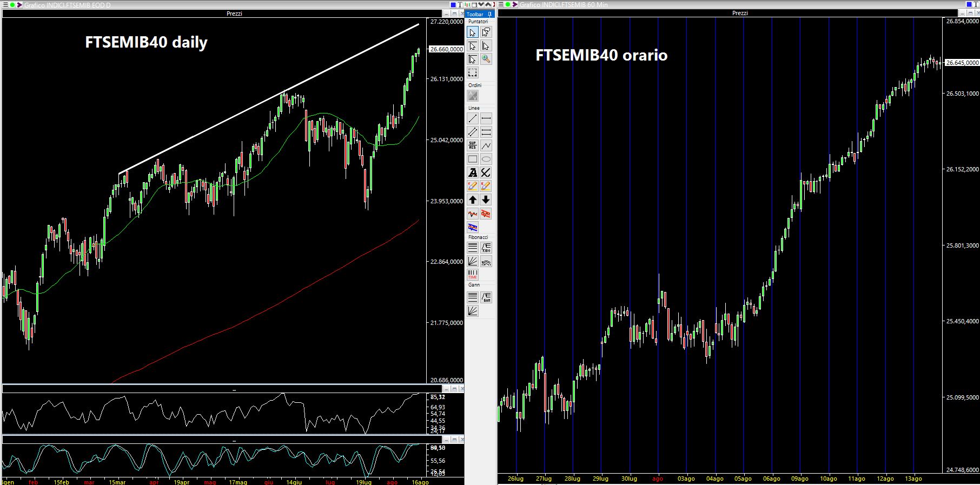Select the Gann fan tool
The image size is (980, 485).
click(x=473, y=311)
